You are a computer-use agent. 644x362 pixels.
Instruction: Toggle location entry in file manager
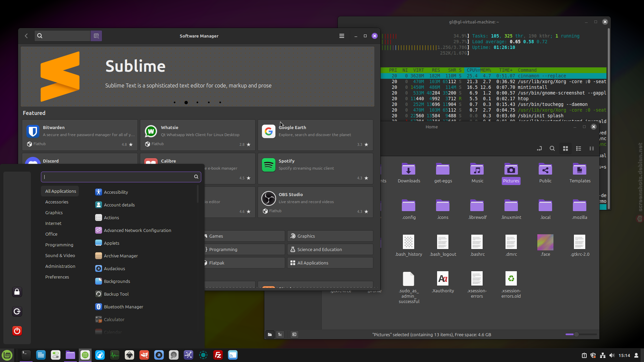tap(539, 148)
